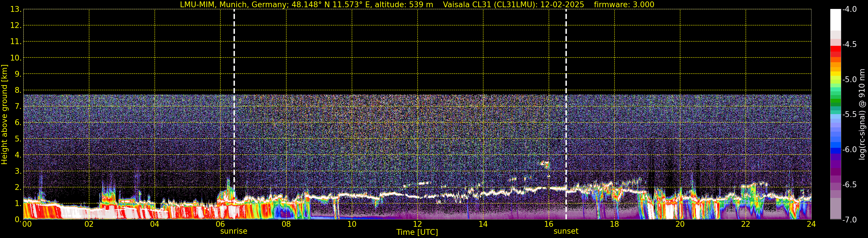Pick the dark blue colorbar band at -6.0

835,151
